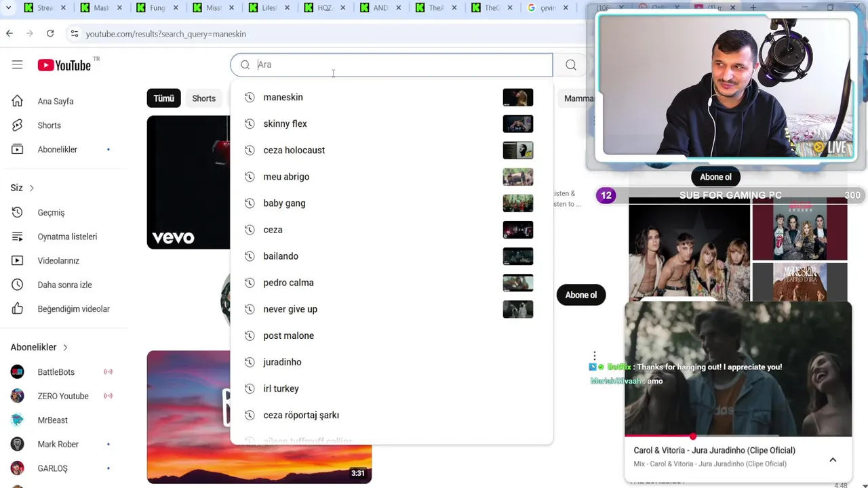Expand the mini player mix panel chevron
Viewport: 868px width, 488px height.
833,460
